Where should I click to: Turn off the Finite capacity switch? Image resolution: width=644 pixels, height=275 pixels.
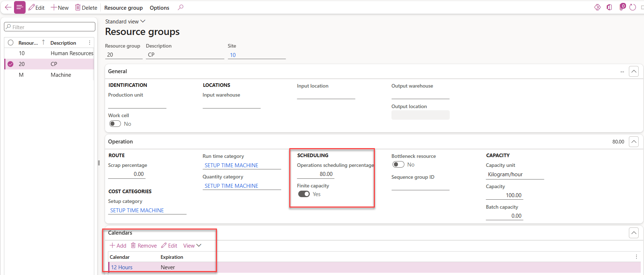[x=304, y=194]
